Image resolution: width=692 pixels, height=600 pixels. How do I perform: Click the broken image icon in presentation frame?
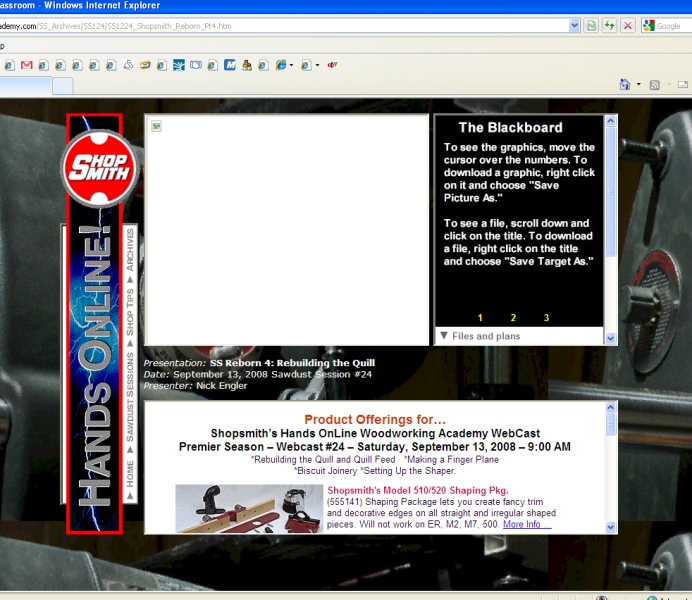pos(156,126)
